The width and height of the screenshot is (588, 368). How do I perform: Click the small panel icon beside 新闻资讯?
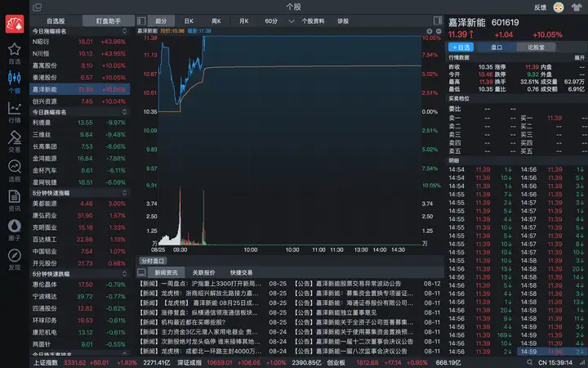141,272
